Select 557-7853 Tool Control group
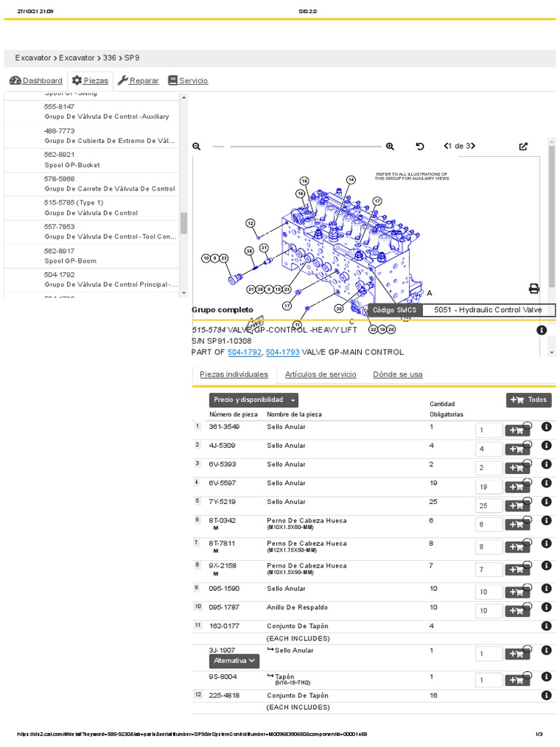Screen dimensions: 560x747 coord(91,231)
